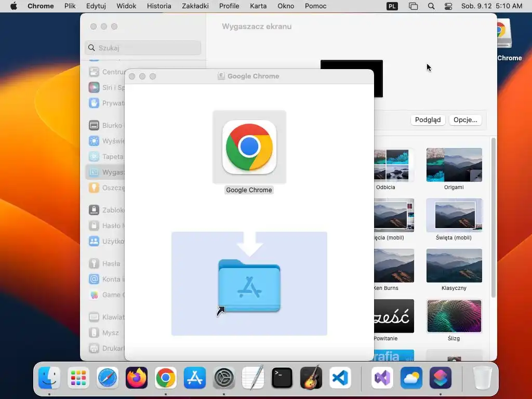This screenshot has width=532, height=399.
Task: Select Siri i Spotlight in Settings sidebar
Action: [106, 87]
